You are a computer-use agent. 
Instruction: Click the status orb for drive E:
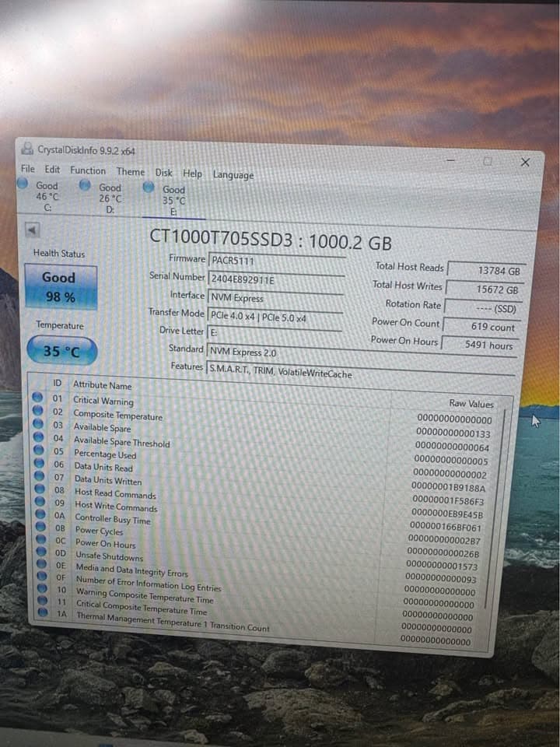pos(149,188)
